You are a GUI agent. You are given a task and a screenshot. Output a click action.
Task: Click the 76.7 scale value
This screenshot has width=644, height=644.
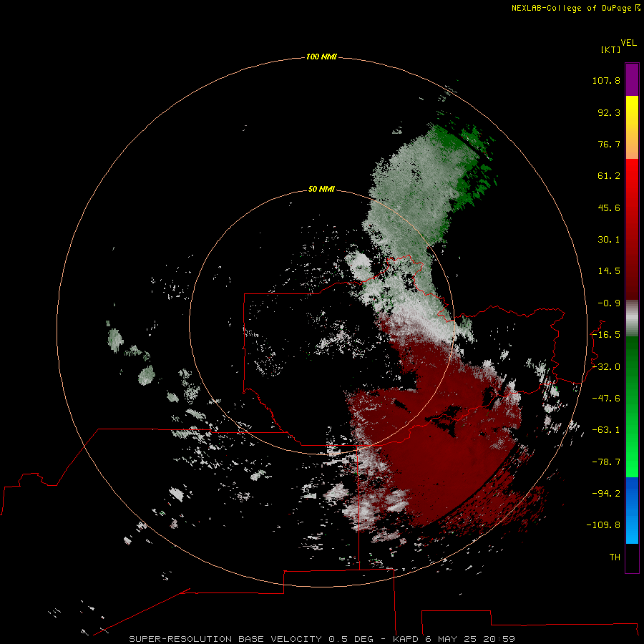[609, 144]
